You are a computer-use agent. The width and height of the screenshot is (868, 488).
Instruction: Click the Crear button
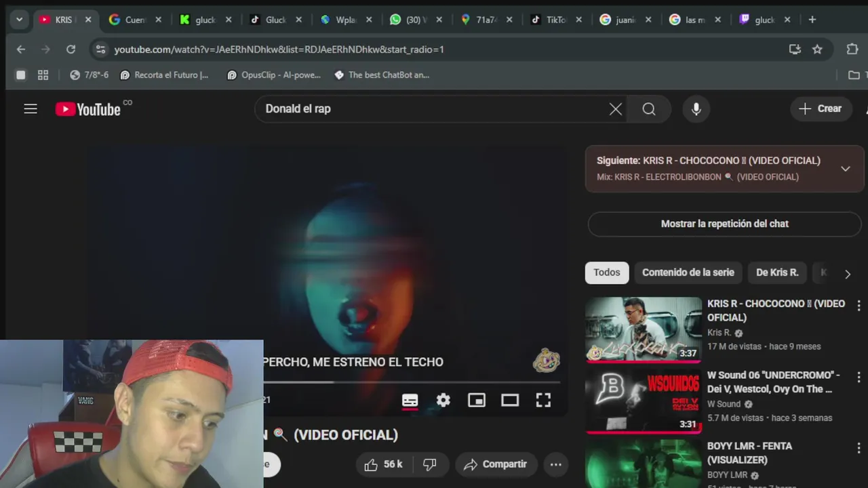[x=821, y=108]
